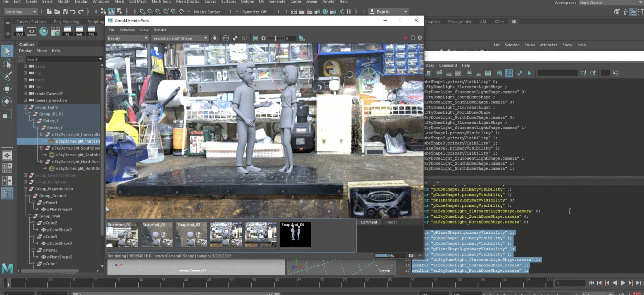Screen dimensions: 644x295
Task: Select the Move tool in toolbox
Action: [x=7, y=89]
